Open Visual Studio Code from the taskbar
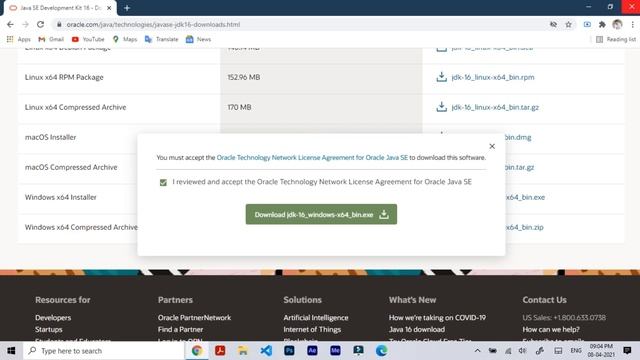The height and width of the screenshot is (360, 640). pos(266,351)
